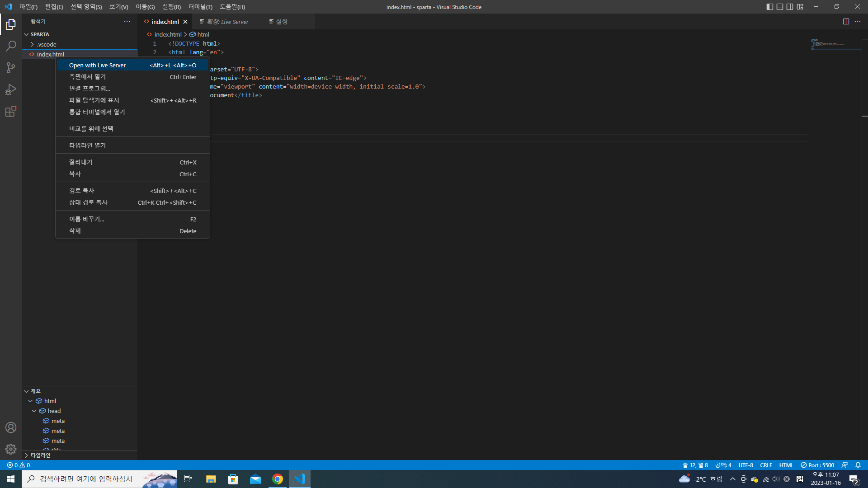This screenshot has width=868, height=488.
Task: Click the VS Code logo in title bar
Action: tap(8, 7)
